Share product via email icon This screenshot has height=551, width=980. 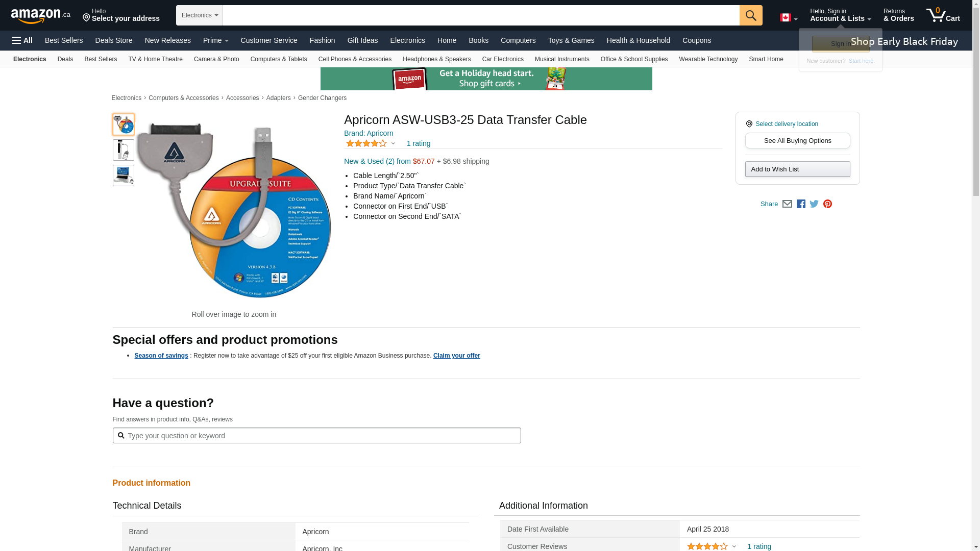coord(787,204)
